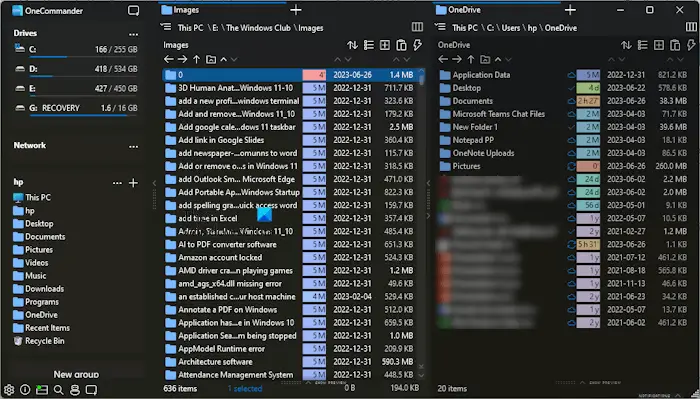Click hp in the OneDrive breadcrumb path

pos(532,28)
